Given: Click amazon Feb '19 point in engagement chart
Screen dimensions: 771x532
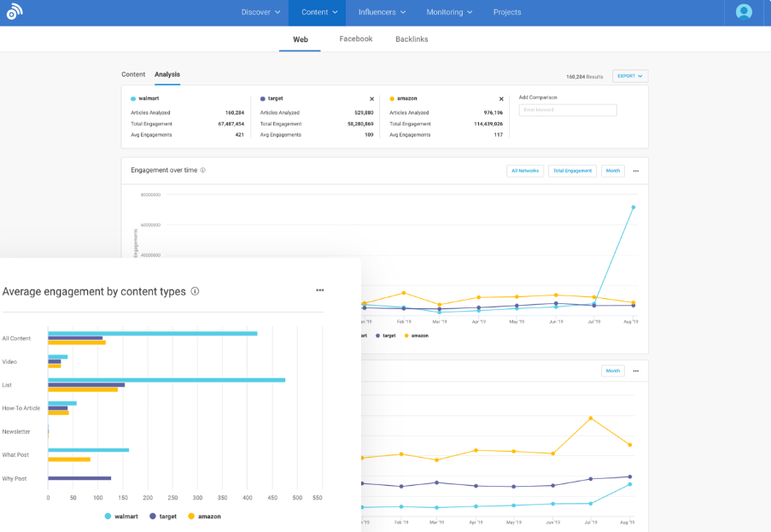Looking at the screenshot, I should coord(404,293).
